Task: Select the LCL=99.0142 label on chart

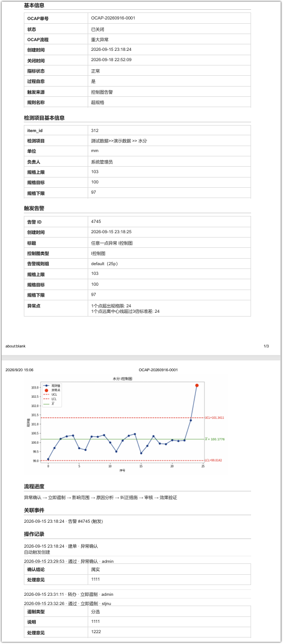Action: click(214, 461)
